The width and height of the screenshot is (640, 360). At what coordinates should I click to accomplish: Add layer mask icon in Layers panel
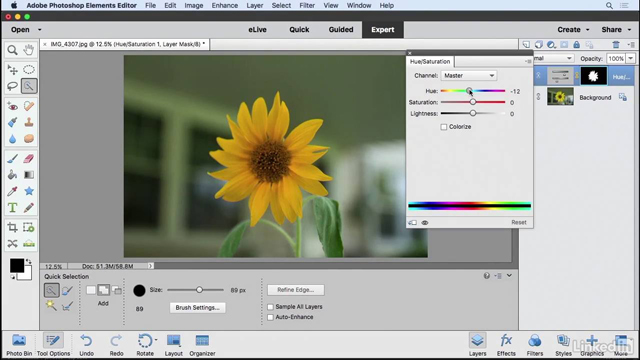click(564, 44)
